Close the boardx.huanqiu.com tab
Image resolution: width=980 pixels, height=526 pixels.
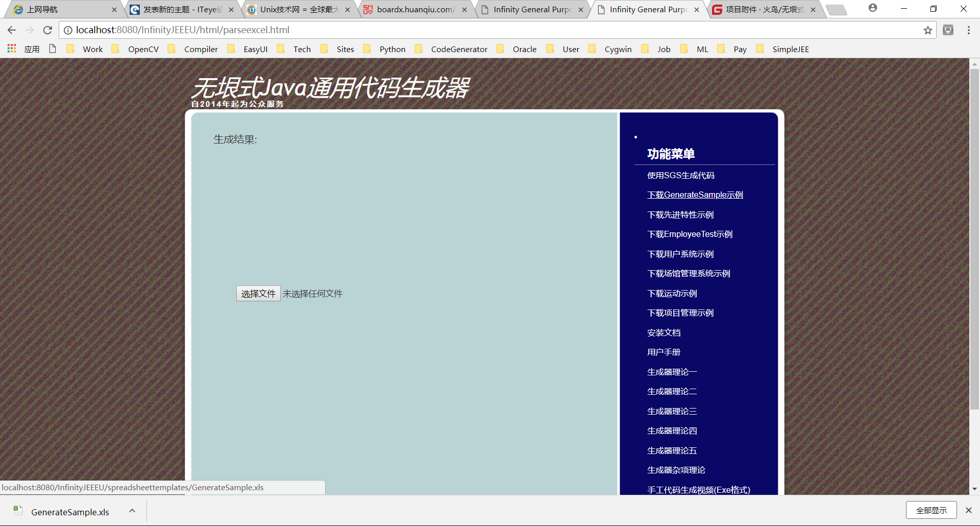464,10
